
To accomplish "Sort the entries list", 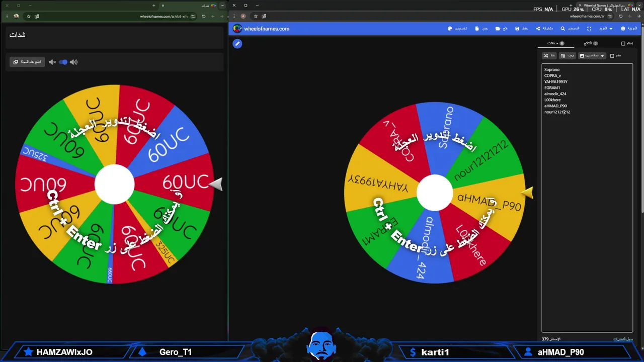I will pos(568,56).
